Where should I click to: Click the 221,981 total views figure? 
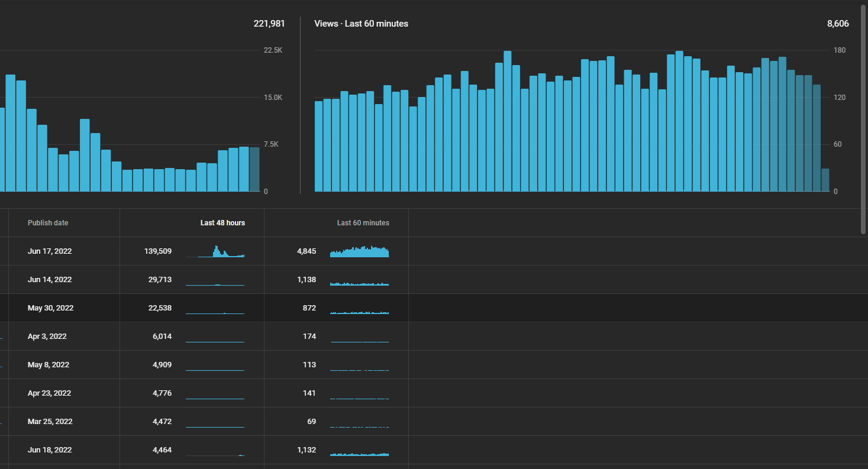[x=269, y=24]
